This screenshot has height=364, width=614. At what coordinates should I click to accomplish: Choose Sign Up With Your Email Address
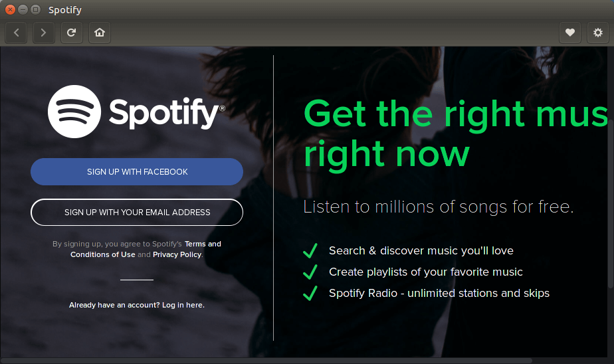tap(137, 213)
